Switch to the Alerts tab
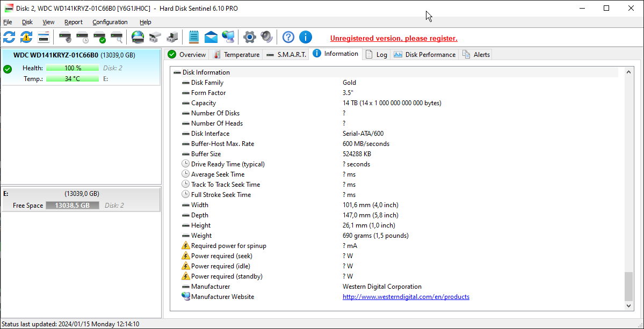 coord(475,55)
